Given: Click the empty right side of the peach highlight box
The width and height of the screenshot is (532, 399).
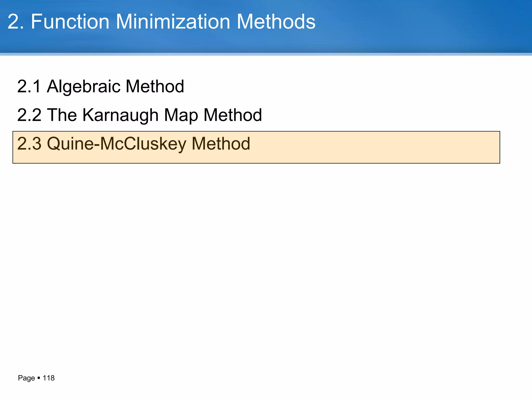Looking at the screenshot, I should 390,147.
